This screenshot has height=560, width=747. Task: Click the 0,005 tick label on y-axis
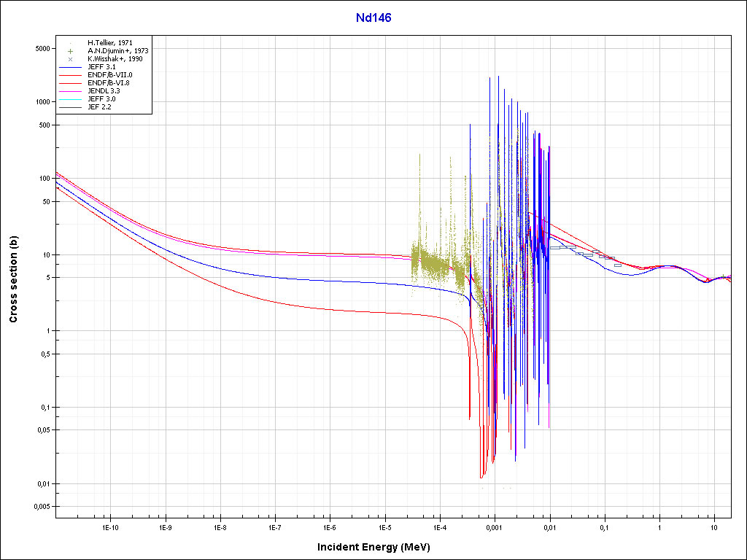[x=36, y=507]
